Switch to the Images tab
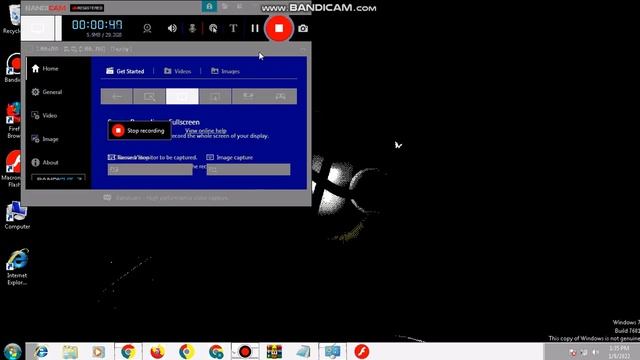The image size is (640, 360). click(225, 71)
